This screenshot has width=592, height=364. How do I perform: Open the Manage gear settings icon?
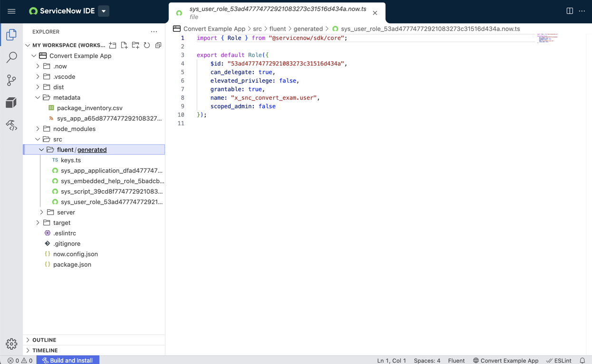[x=11, y=344]
